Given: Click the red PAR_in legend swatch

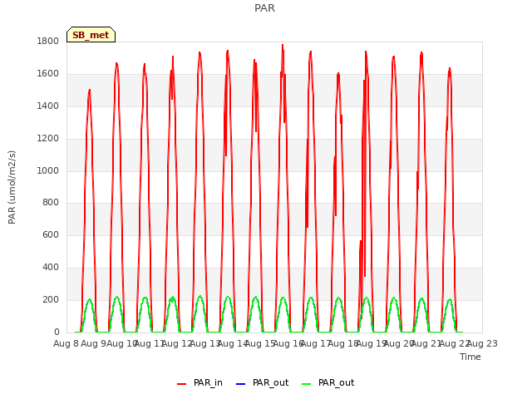Looking at the screenshot, I should click(x=182, y=384).
